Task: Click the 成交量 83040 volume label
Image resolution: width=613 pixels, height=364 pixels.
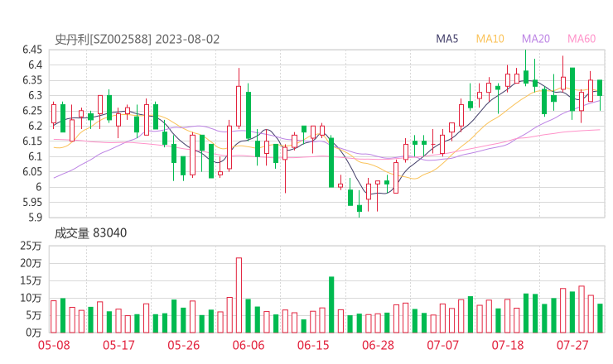Action: [90, 232]
